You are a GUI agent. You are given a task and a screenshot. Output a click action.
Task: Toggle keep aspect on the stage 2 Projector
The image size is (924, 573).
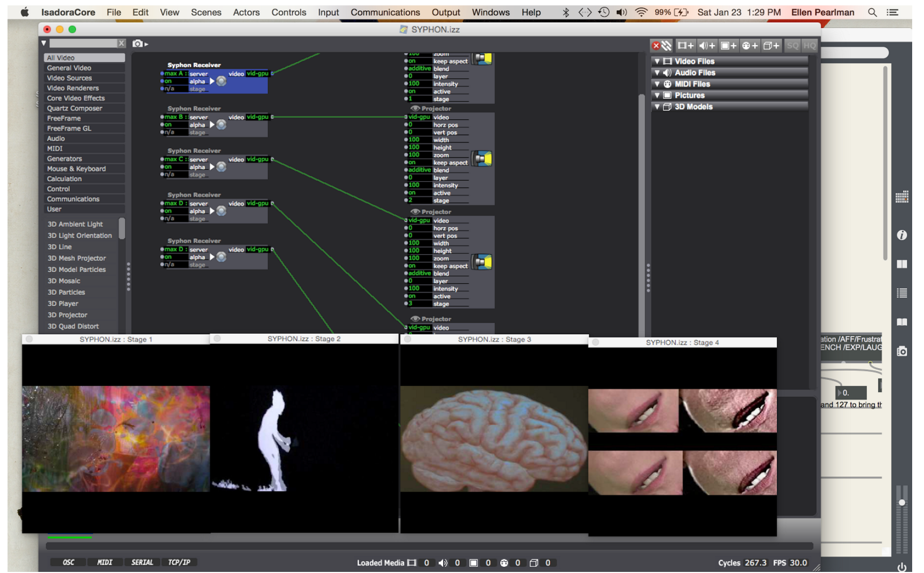[419, 162]
